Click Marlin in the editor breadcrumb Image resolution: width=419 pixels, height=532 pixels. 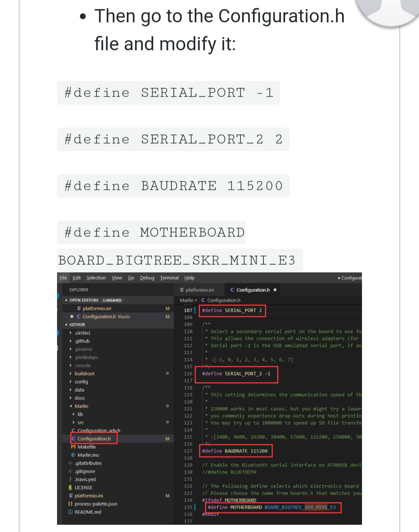click(x=186, y=301)
